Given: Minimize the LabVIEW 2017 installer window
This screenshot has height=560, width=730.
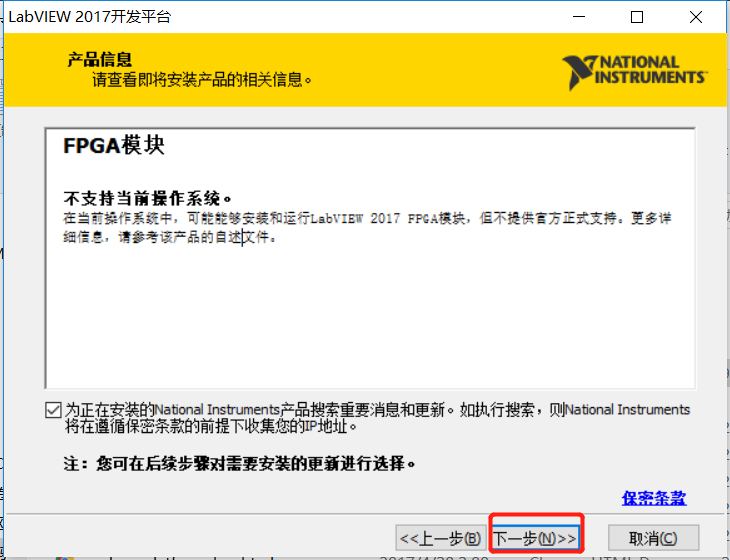Looking at the screenshot, I should click(x=579, y=17).
